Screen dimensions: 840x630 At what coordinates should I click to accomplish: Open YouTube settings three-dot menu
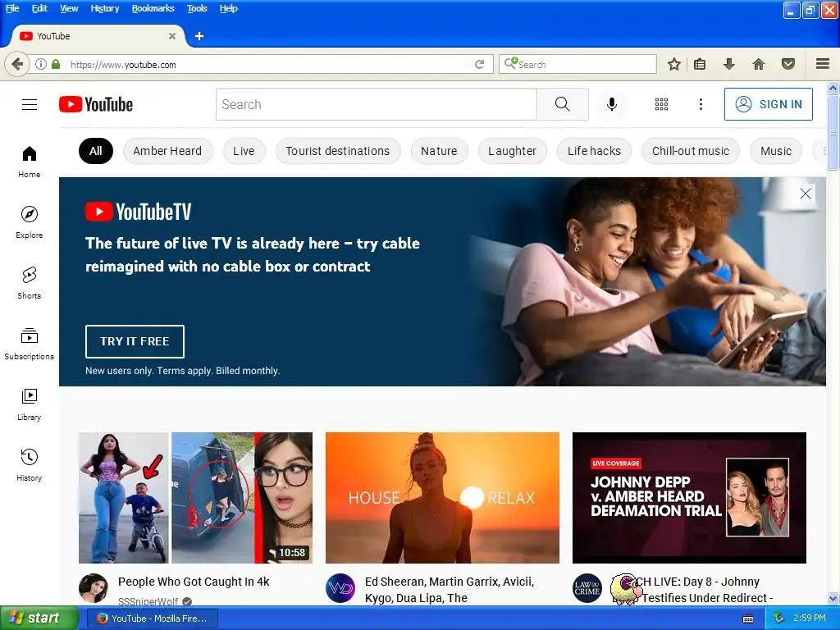click(x=701, y=104)
